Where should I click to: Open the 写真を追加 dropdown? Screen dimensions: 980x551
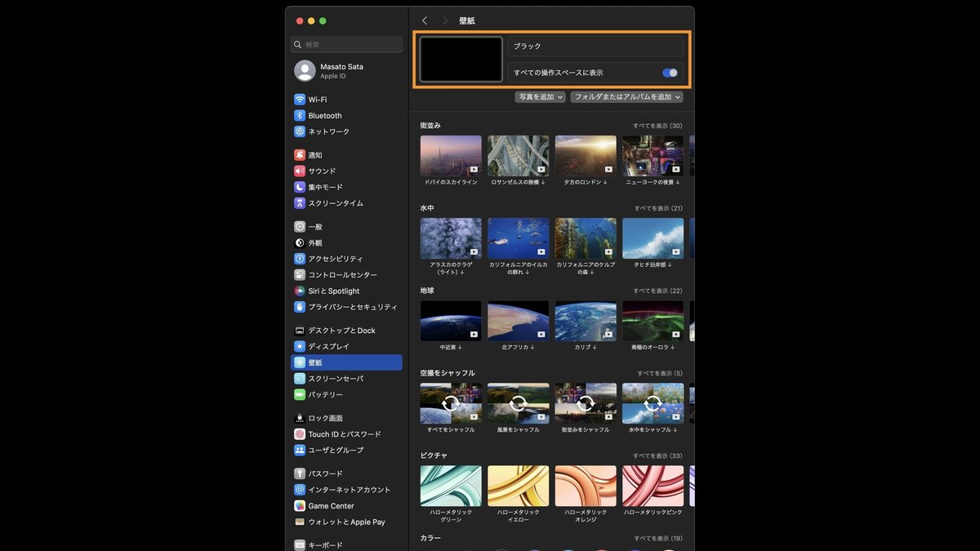540,96
